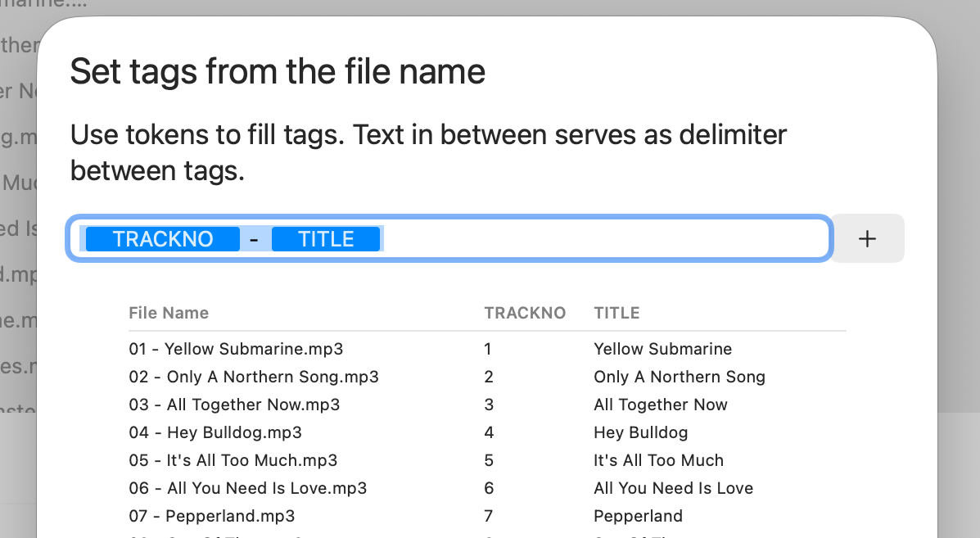Click the TRACKNO column header

click(x=525, y=313)
